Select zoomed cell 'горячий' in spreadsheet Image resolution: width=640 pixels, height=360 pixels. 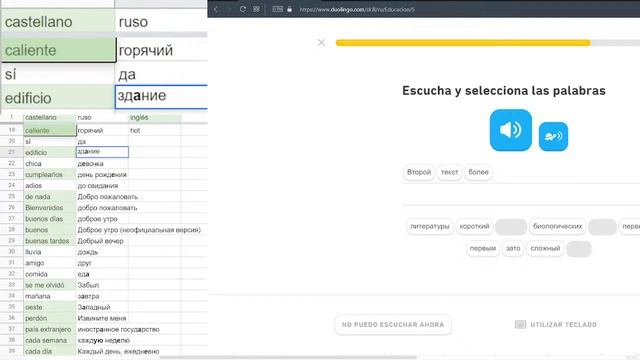point(162,50)
